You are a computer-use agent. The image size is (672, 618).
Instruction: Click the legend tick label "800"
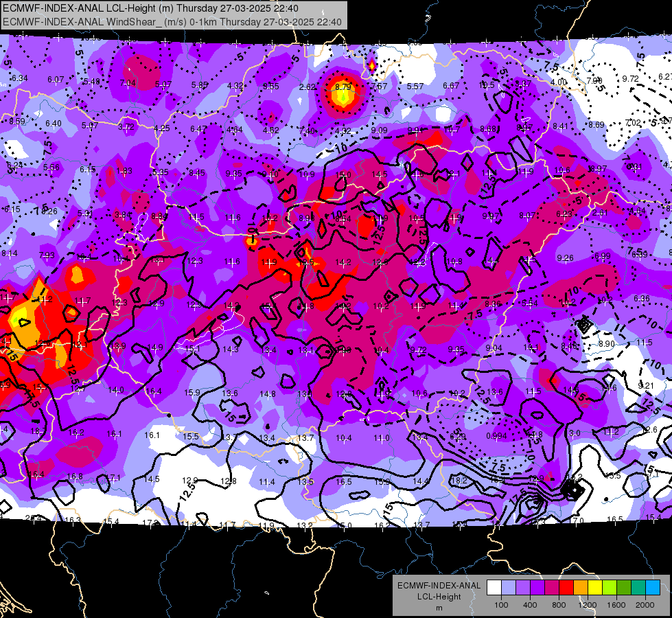(x=559, y=605)
